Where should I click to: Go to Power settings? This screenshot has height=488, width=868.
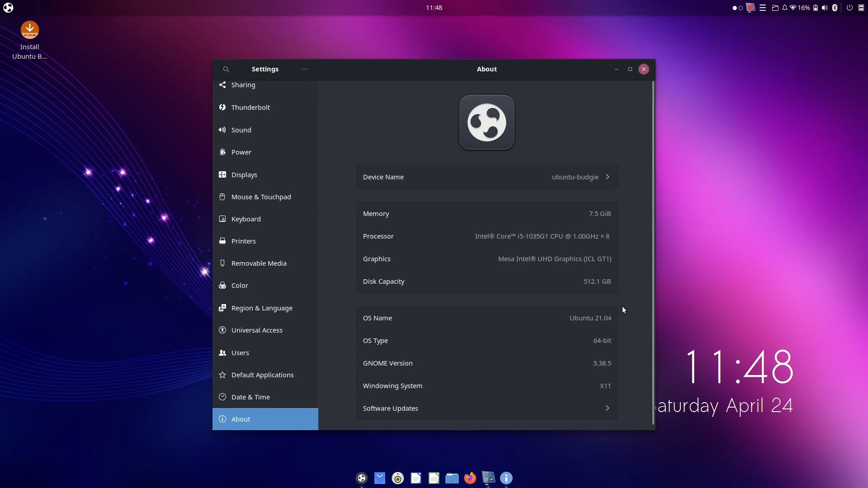(x=265, y=152)
